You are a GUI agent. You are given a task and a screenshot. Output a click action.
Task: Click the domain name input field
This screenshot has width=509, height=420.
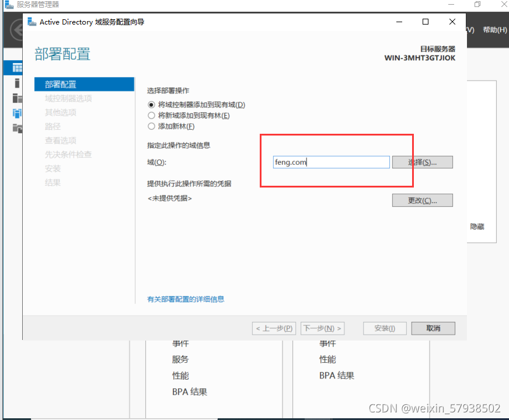[331, 162]
